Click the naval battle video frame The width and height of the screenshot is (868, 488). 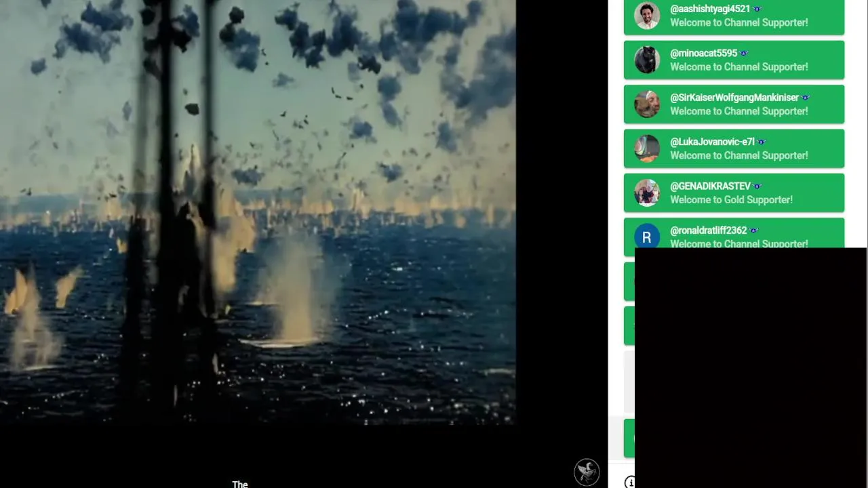(x=258, y=212)
